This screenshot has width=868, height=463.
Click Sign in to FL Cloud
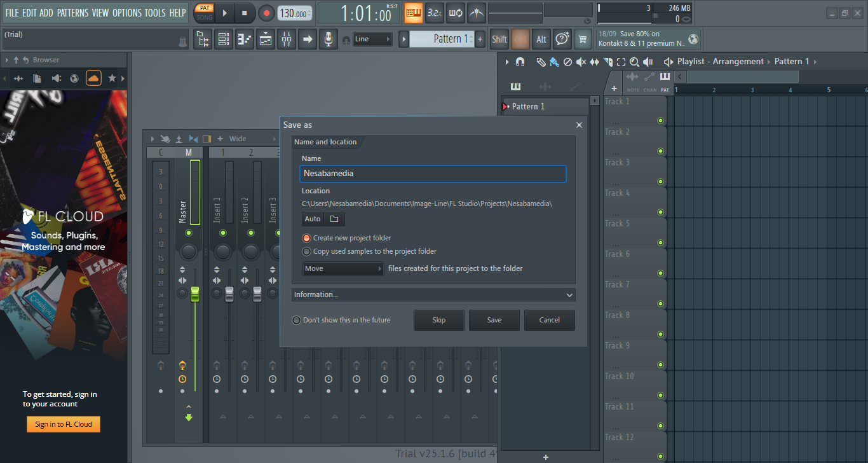pyautogui.click(x=64, y=424)
